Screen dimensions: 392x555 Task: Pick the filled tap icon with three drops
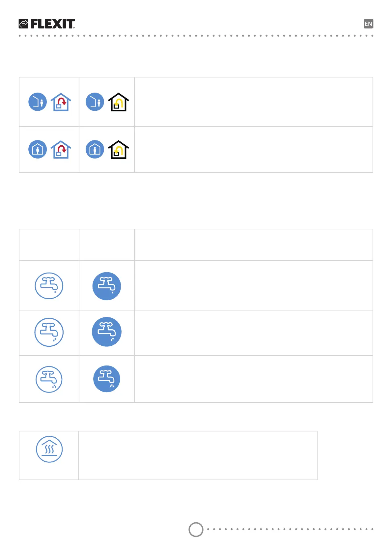(x=107, y=379)
